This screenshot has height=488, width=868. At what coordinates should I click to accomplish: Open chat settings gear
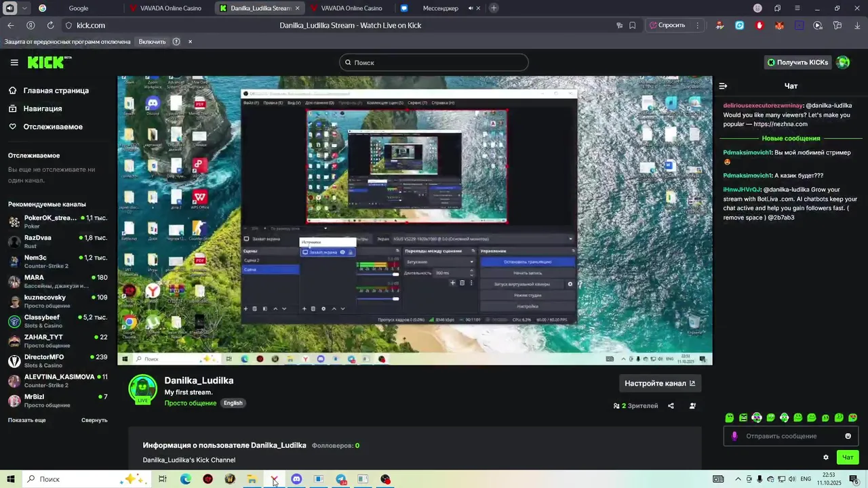point(825,457)
